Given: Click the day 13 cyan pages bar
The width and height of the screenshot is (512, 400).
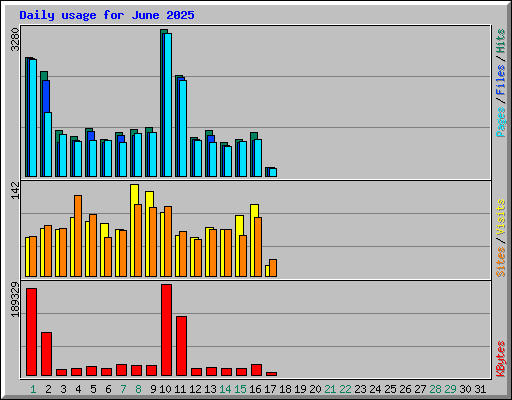Looking at the screenshot, I should [213, 159].
